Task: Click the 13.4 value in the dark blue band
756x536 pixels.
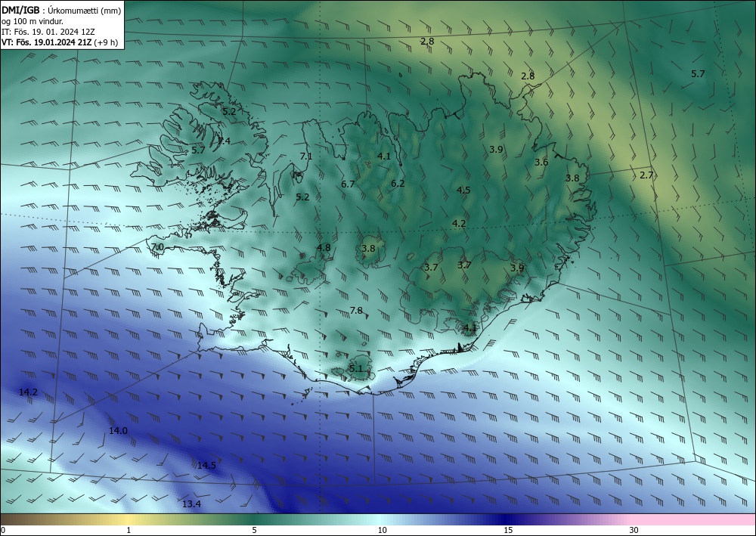Action: pyautogui.click(x=191, y=504)
